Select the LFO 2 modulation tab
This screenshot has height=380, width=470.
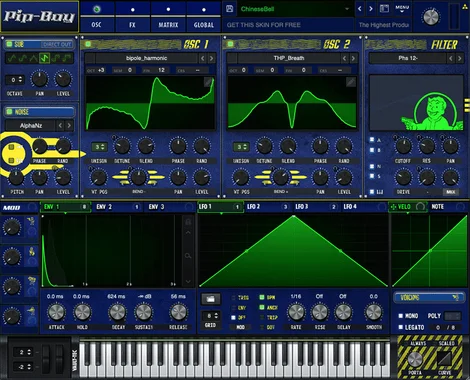click(267, 207)
